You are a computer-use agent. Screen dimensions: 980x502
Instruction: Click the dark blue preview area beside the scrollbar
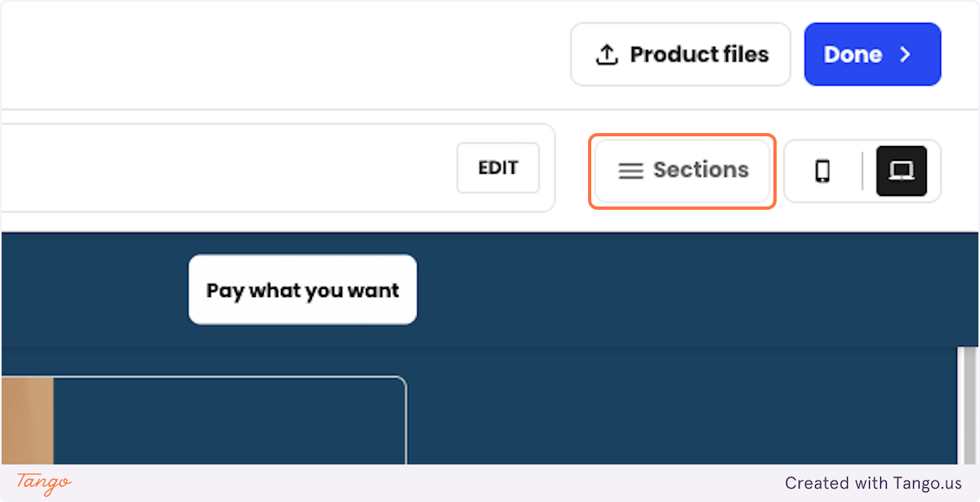click(x=682, y=406)
